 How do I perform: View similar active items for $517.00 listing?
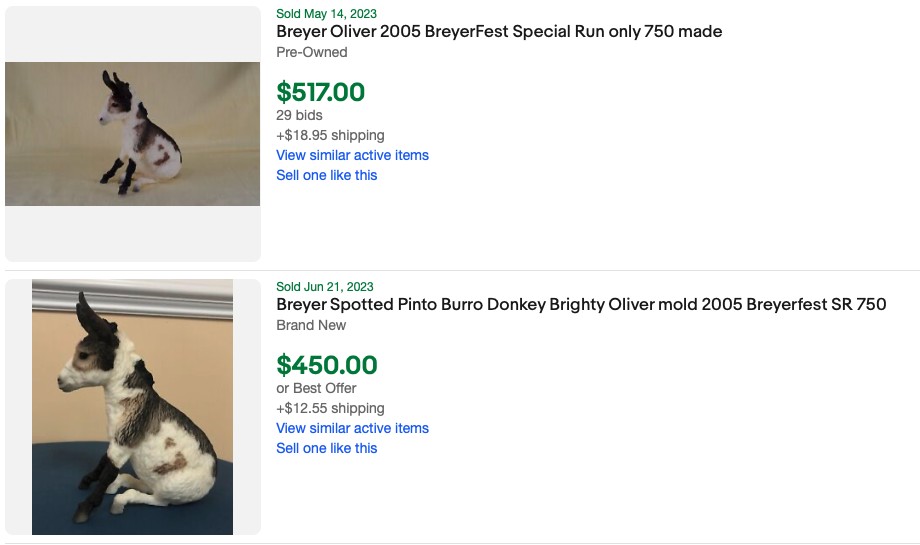[352, 155]
